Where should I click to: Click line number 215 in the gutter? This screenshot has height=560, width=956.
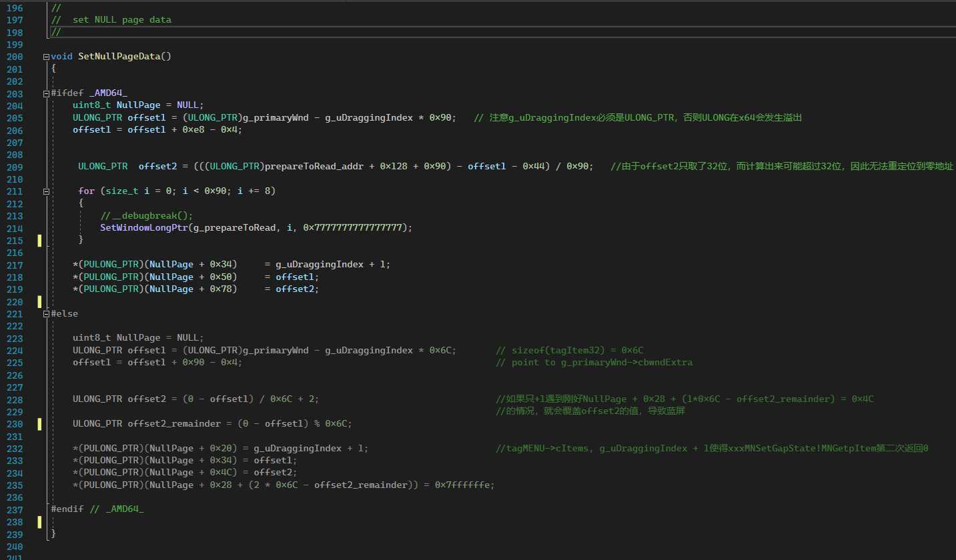(x=14, y=240)
